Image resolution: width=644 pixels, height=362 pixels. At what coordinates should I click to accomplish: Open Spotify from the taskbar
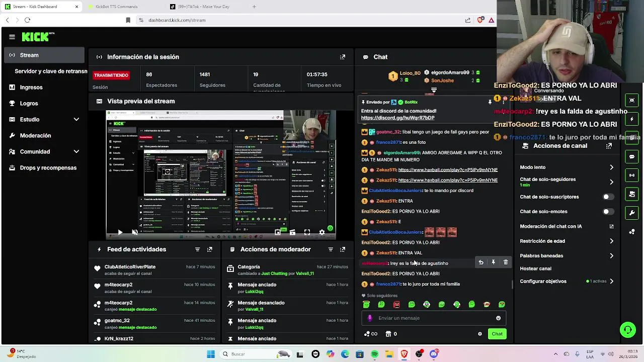[374, 354]
